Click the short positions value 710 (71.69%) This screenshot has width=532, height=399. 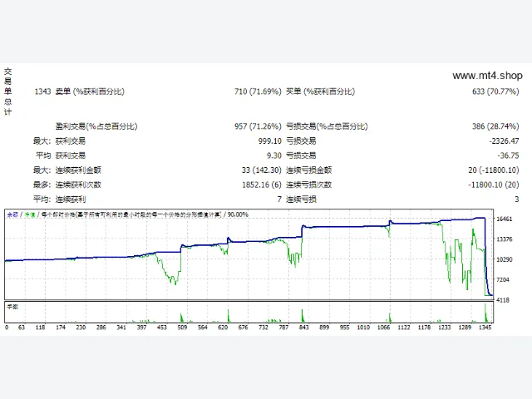(258, 91)
